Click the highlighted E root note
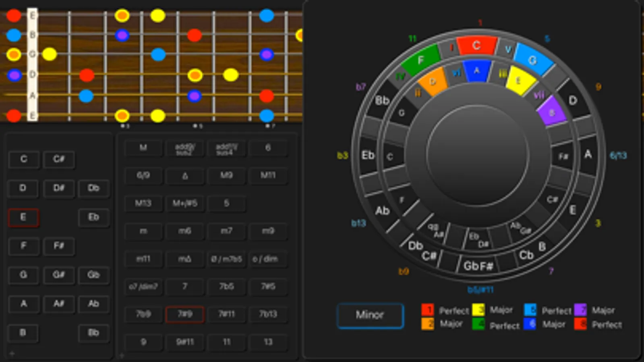This screenshot has height=362, width=644. pos(23,218)
